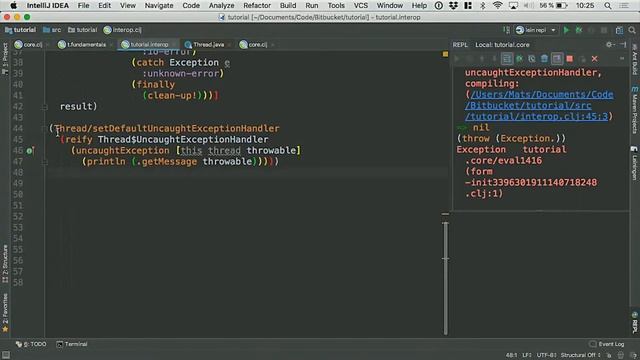Click the gutter implementation marker on line 46
The image size is (640, 360).
(29, 151)
